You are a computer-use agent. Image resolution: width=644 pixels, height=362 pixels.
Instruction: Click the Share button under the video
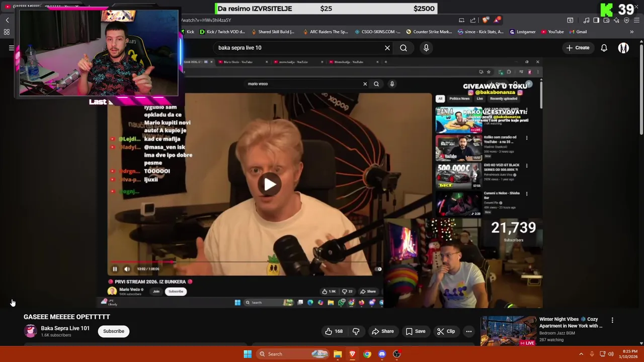[x=382, y=331]
